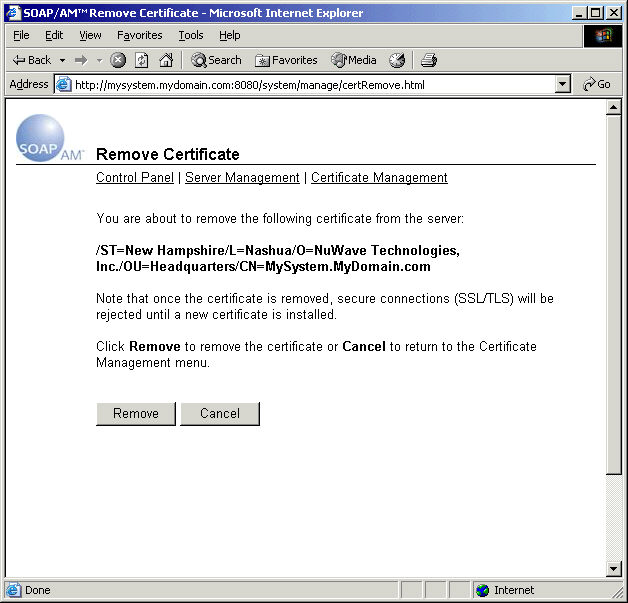Open the File menu
This screenshot has height=603, width=628.
[21, 35]
